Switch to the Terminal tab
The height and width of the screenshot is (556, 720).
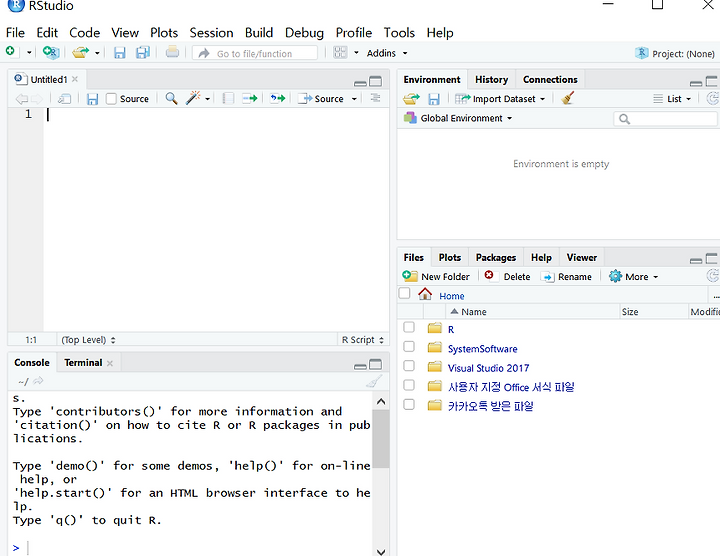[x=83, y=363]
